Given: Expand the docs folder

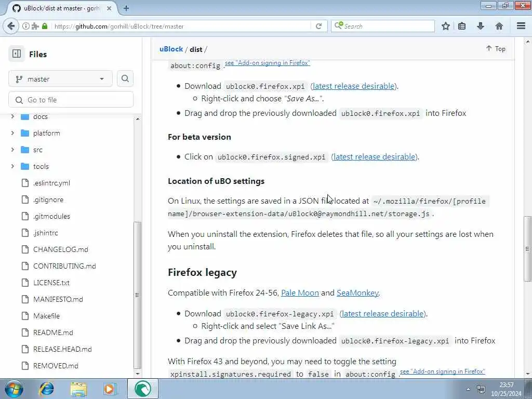Looking at the screenshot, I should coord(12,116).
